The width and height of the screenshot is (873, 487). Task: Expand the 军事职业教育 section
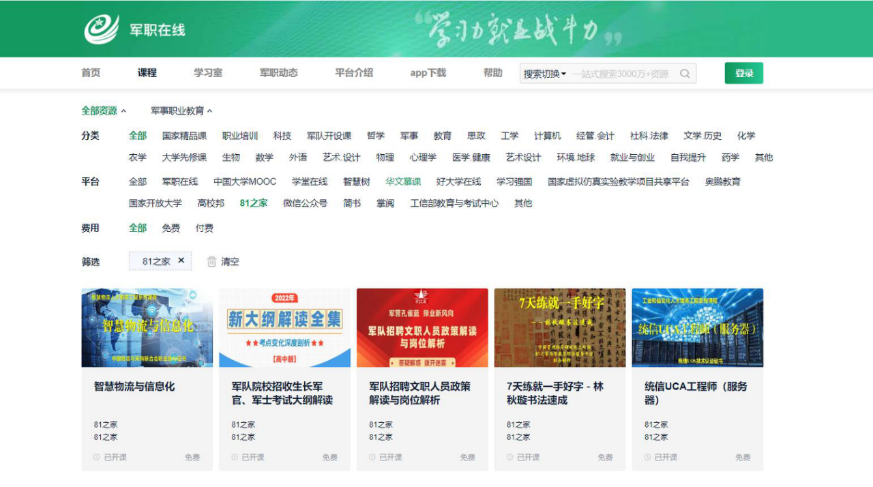181,111
